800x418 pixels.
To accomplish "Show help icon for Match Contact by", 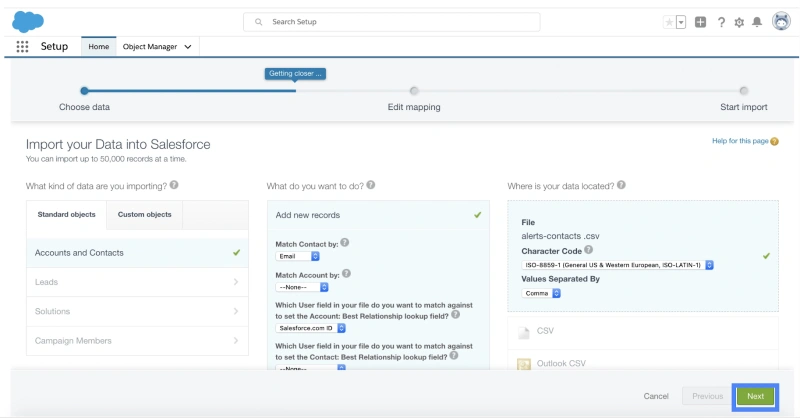I will pyautogui.click(x=345, y=242).
